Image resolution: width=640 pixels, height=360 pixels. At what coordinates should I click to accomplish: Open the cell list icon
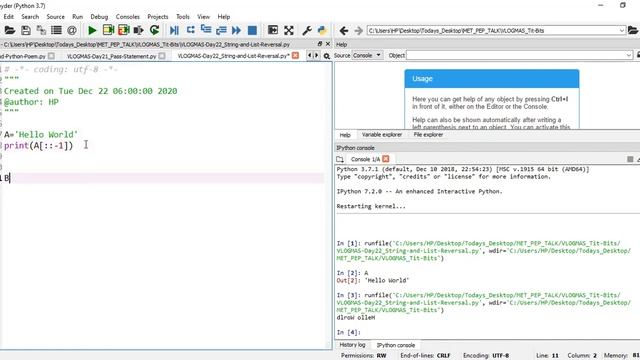[56, 30]
